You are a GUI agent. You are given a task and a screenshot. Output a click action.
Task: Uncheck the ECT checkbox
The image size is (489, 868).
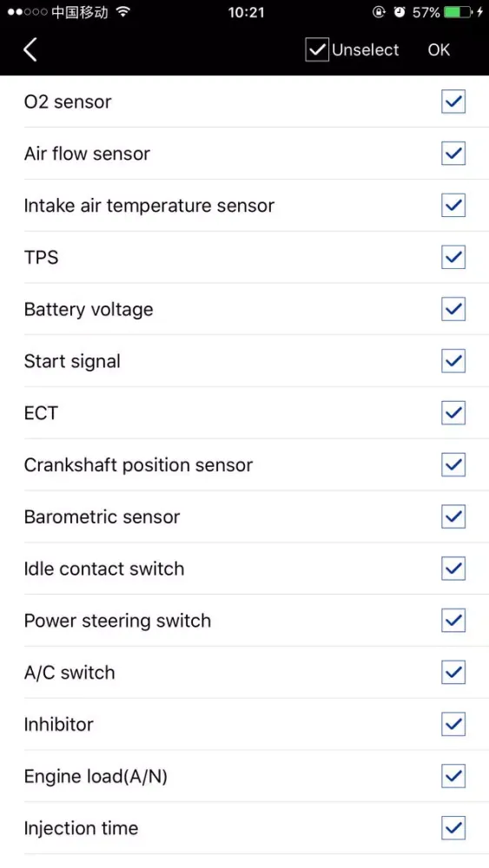453,413
